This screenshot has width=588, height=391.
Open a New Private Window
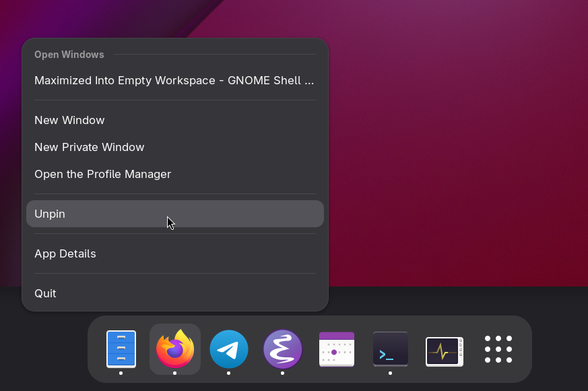[x=90, y=147]
